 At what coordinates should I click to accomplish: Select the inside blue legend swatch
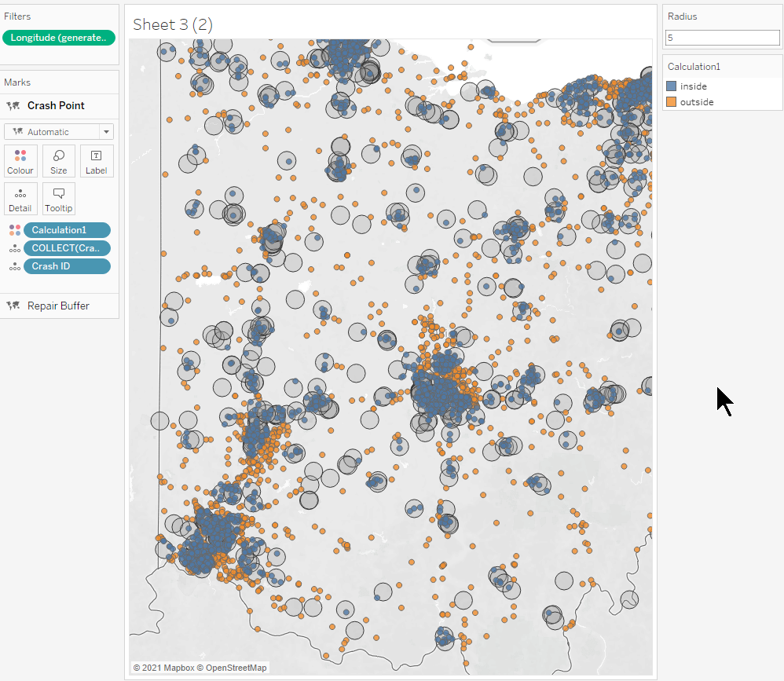pos(671,86)
